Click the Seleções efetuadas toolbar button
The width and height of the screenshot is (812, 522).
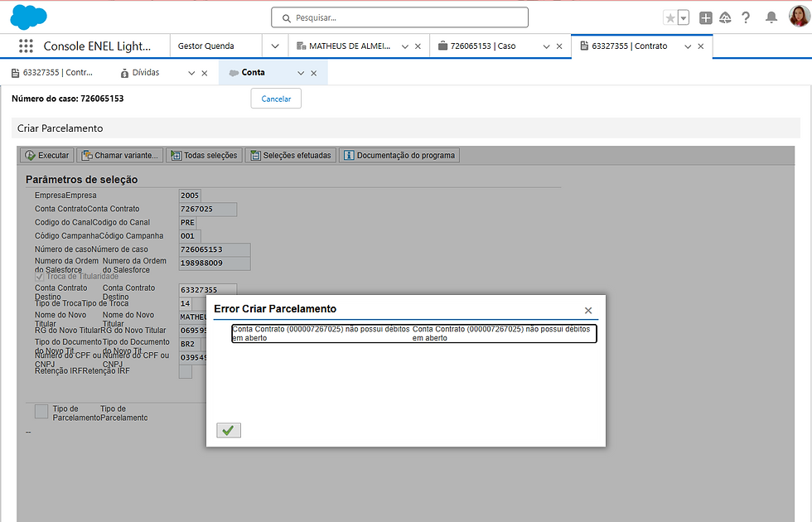(291, 156)
